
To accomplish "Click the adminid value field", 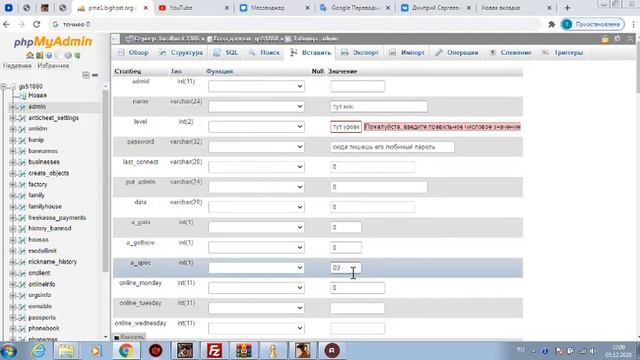I will pos(358,86).
